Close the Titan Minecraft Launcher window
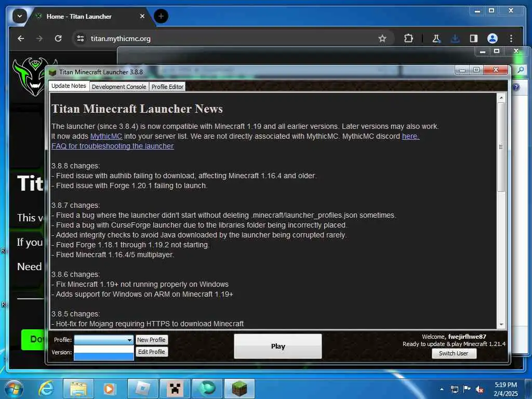Screen dimensions: 532x399 (x=496, y=70)
